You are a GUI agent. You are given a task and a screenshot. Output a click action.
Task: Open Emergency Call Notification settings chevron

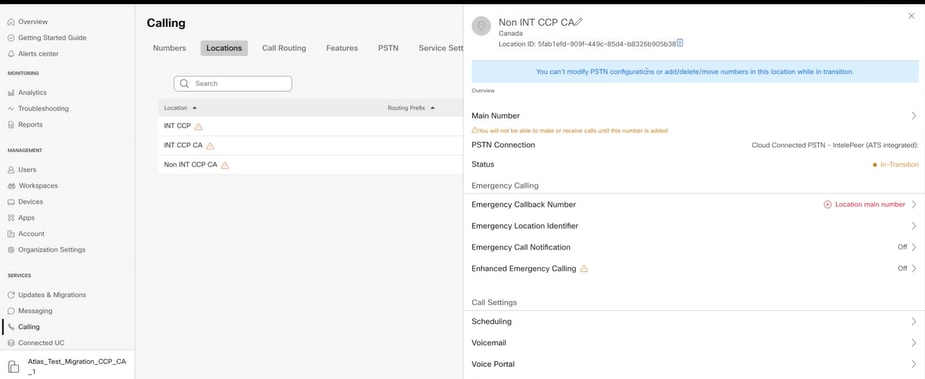913,247
